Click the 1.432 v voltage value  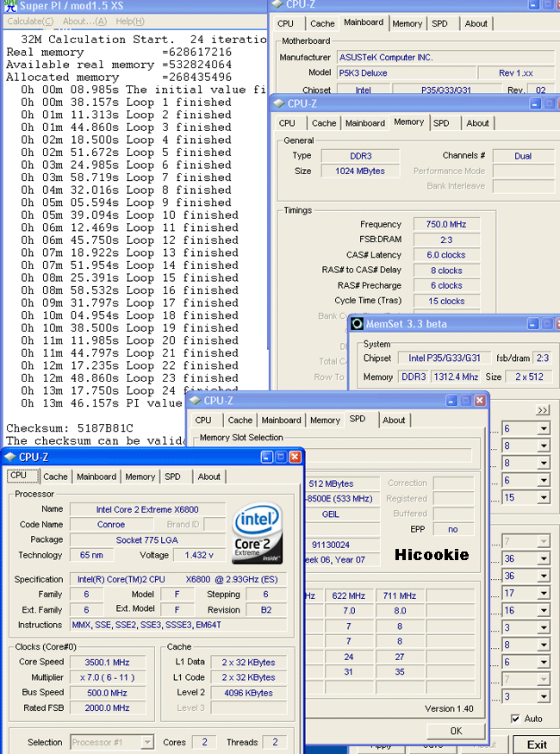coord(199,555)
